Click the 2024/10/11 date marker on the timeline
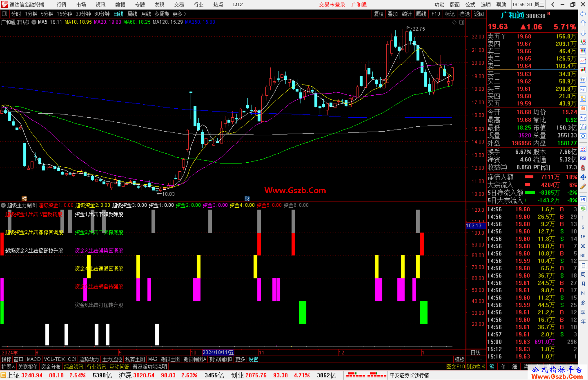The width and height of the screenshot is (588, 380). (218, 352)
